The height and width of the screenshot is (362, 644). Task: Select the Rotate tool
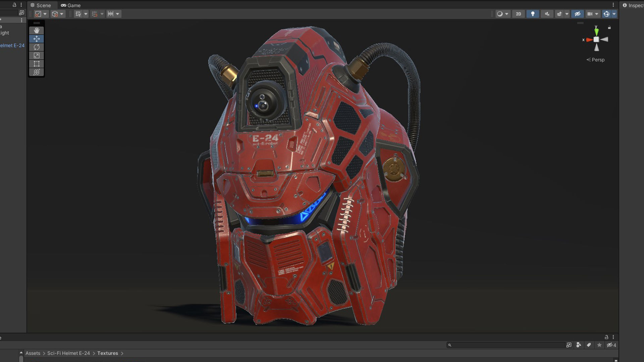pos(37,47)
